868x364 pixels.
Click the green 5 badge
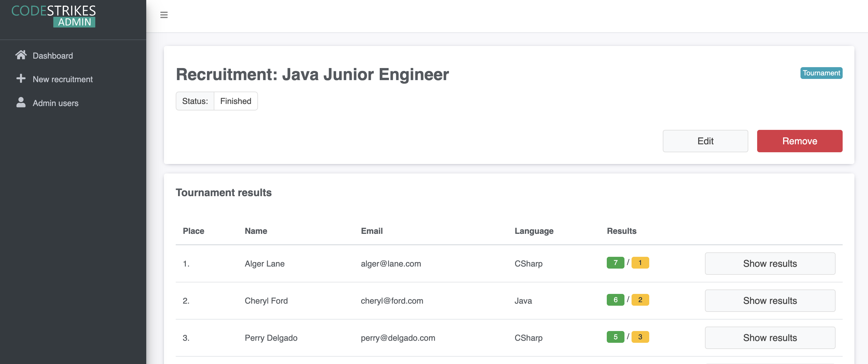tap(615, 336)
